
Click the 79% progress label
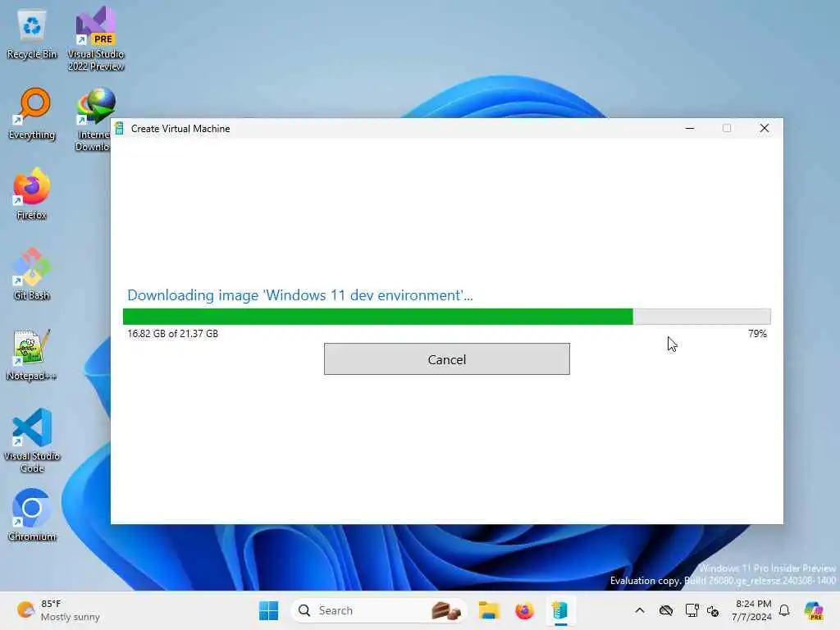(757, 333)
